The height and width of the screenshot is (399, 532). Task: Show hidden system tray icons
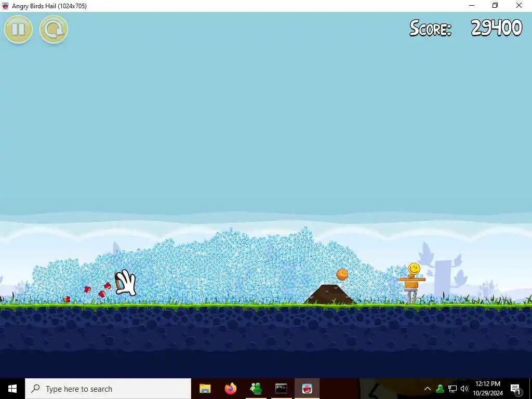[x=428, y=389]
